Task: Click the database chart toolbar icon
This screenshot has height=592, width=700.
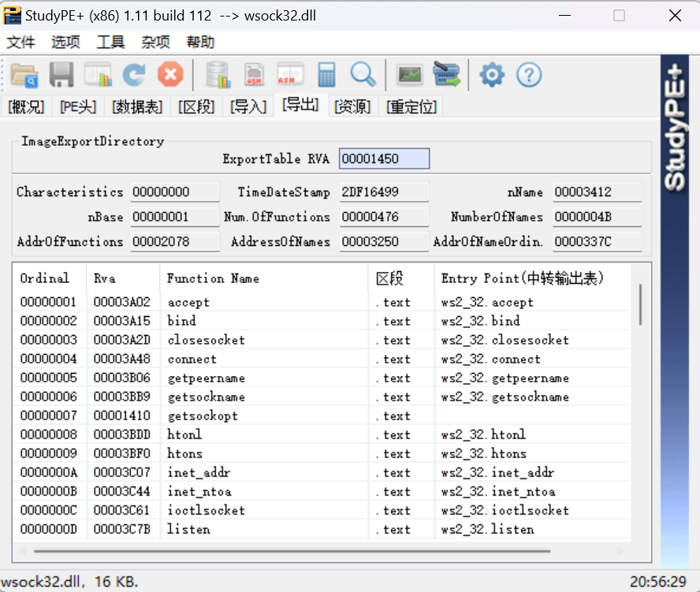Action: click(217, 75)
